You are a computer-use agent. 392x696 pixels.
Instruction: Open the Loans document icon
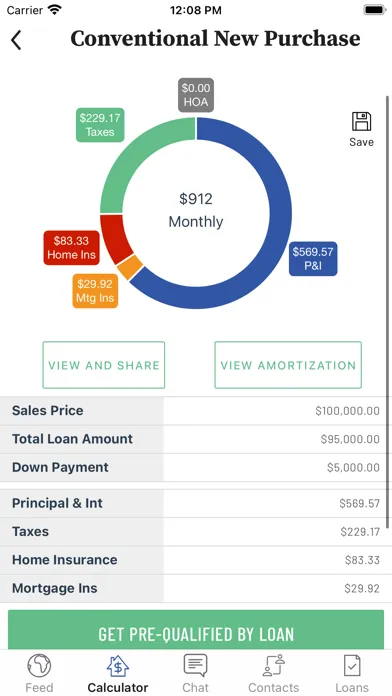352,666
